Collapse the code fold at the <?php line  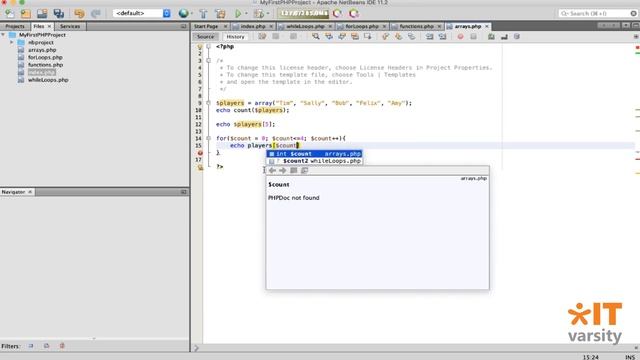coord(209,47)
